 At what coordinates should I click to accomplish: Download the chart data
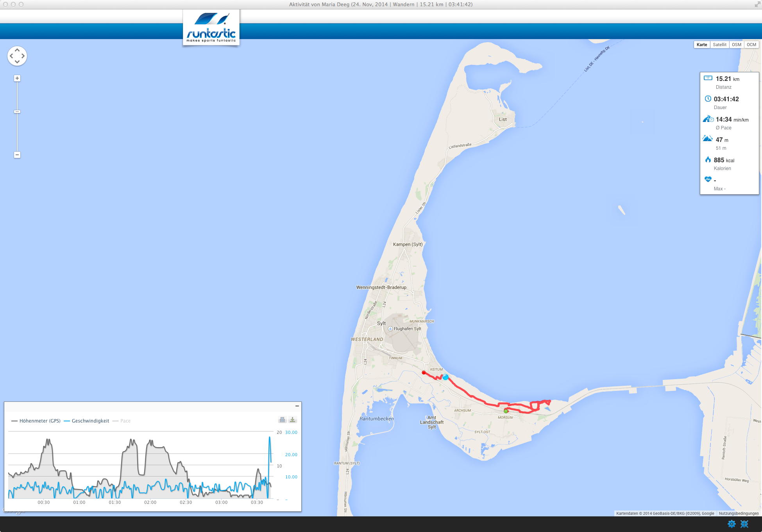point(292,420)
